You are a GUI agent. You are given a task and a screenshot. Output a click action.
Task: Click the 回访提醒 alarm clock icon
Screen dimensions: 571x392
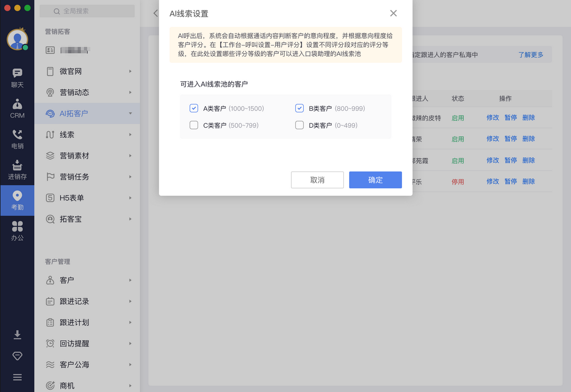click(50, 343)
